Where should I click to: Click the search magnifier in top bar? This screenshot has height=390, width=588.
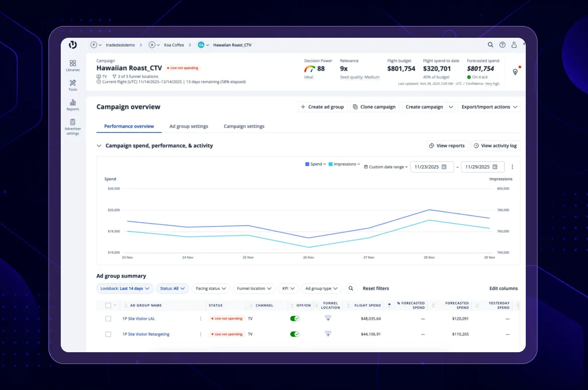pos(490,45)
